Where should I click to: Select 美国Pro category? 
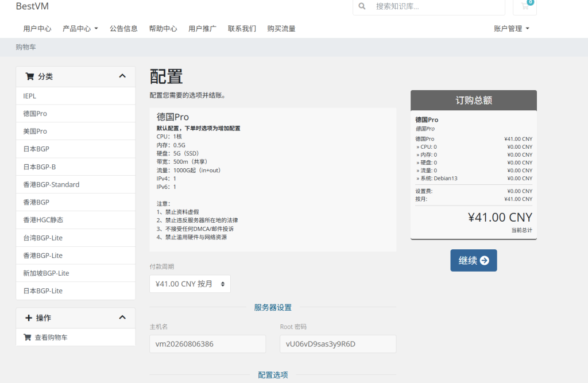pyautogui.click(x=76, y=131)
